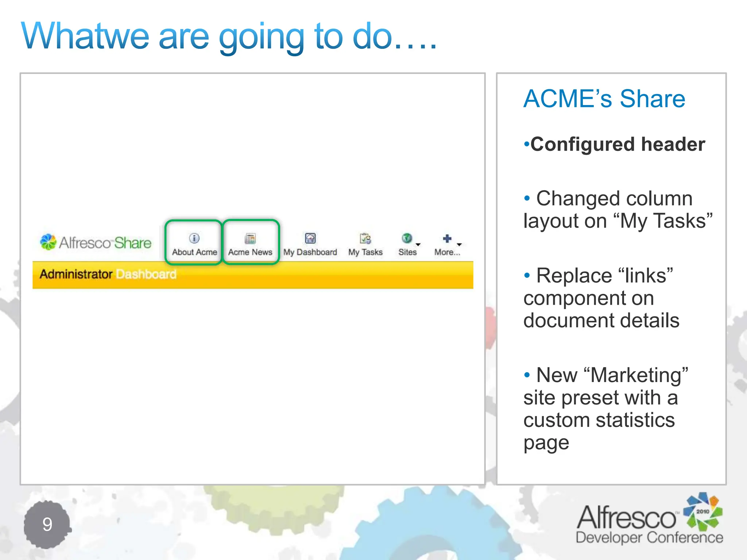The image size is (747, 560).
Task: Click the Sites text label
Action: click(407, 252)
